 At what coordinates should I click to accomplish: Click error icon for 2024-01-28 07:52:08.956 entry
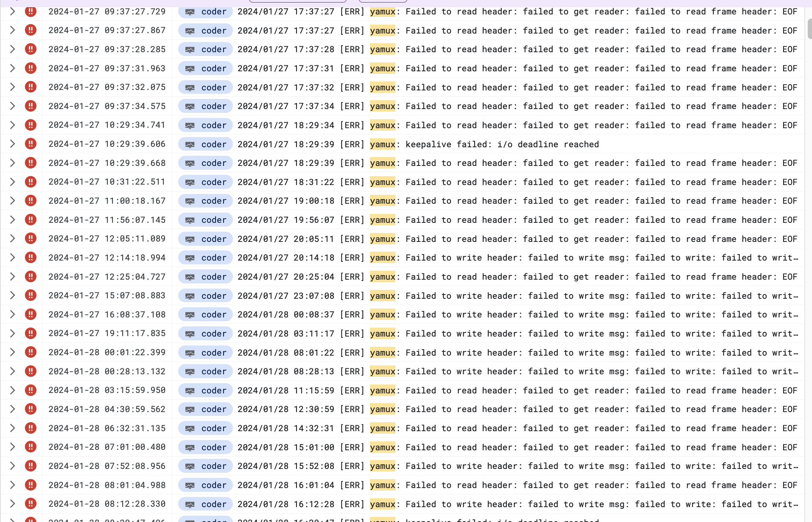pos(31,466)
